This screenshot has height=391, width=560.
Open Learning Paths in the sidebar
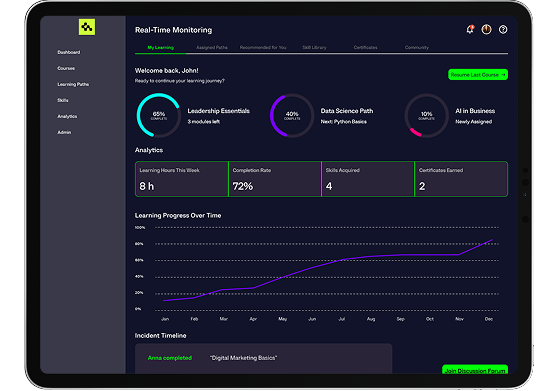coord(73,84)
